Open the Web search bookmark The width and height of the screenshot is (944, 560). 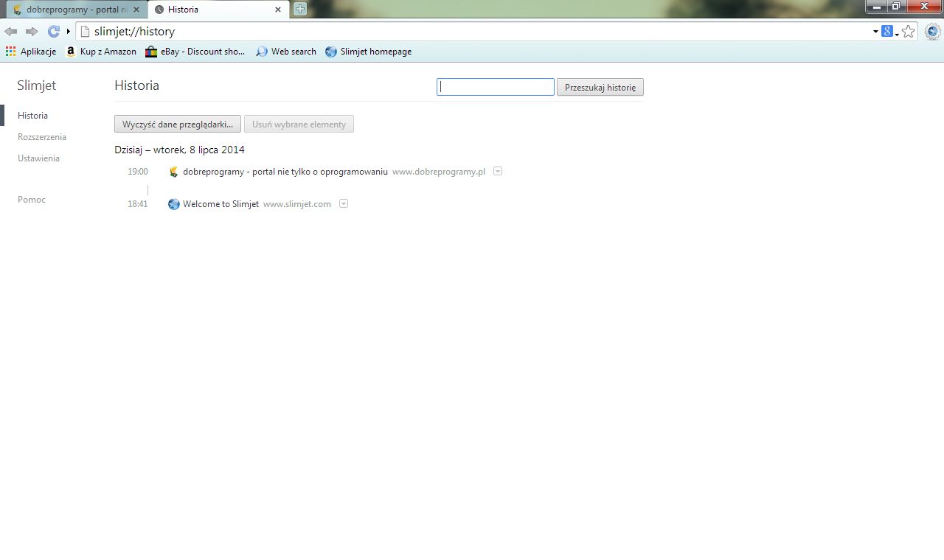(x=286, y=52)
